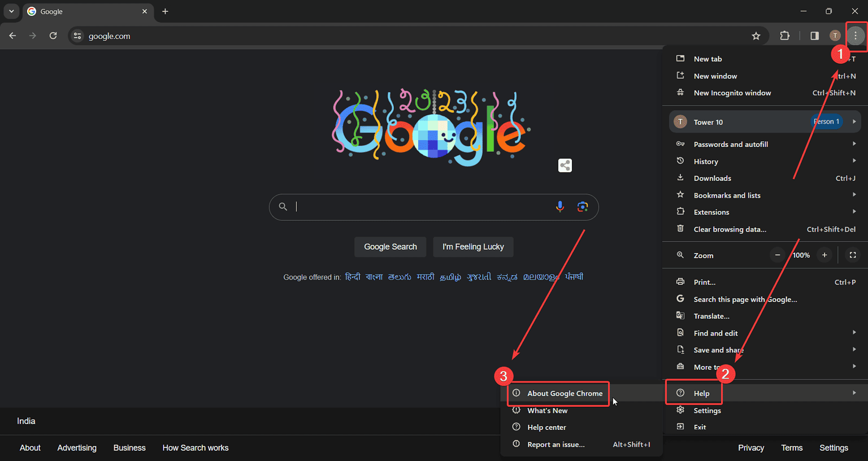Enter fullscreen using the zoom row icon

point(853,255)
